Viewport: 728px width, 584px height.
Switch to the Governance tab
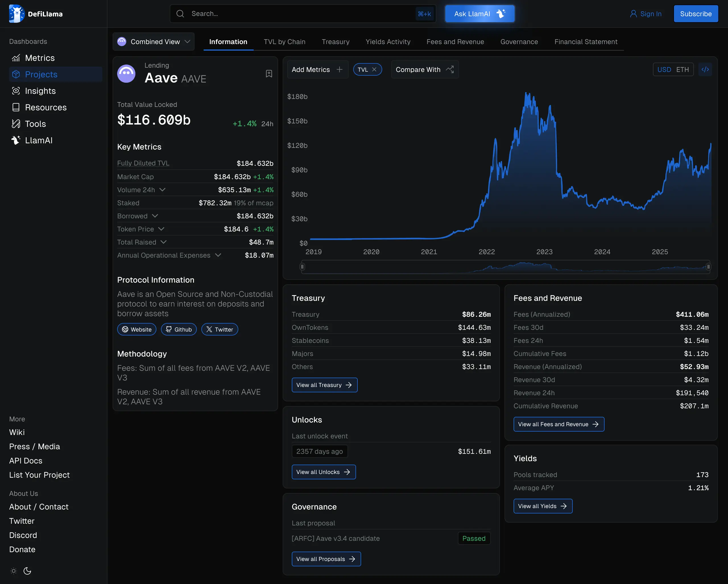pos(519,42)
